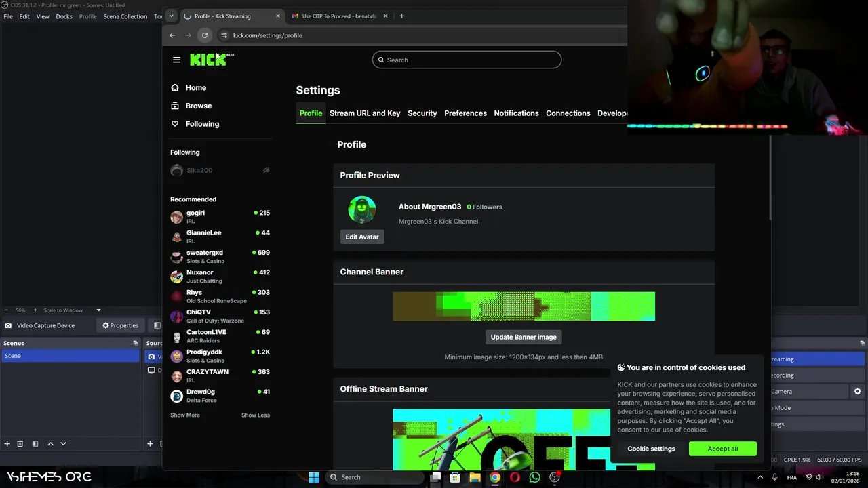Open the Connections settings tab
Viewport: 868px width, 488px height.
[568, 113]
